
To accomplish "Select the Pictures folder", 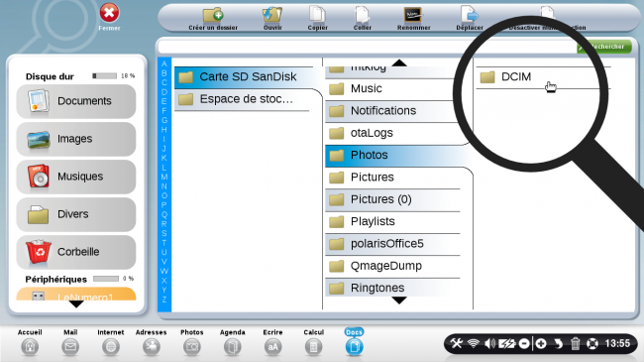I will pyautogui.click(x=392, y=178).
